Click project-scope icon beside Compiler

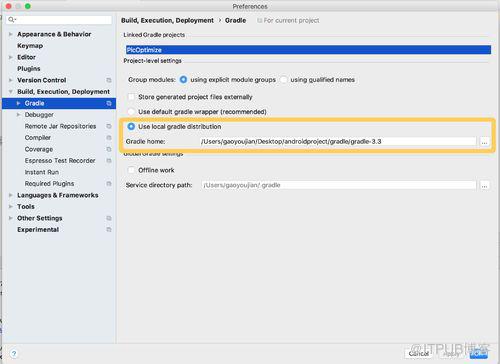pyautogui.click(x=109, y=138)
